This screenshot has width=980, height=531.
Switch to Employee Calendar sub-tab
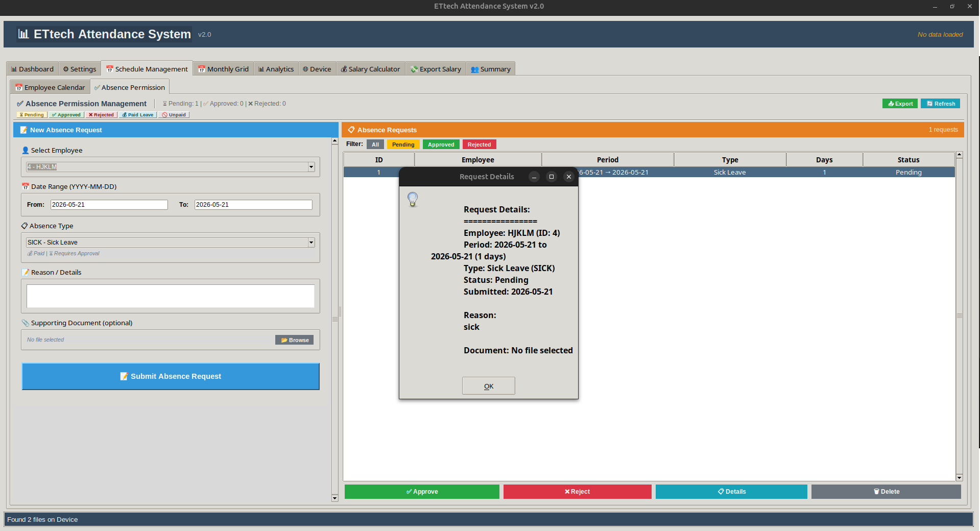50,87
